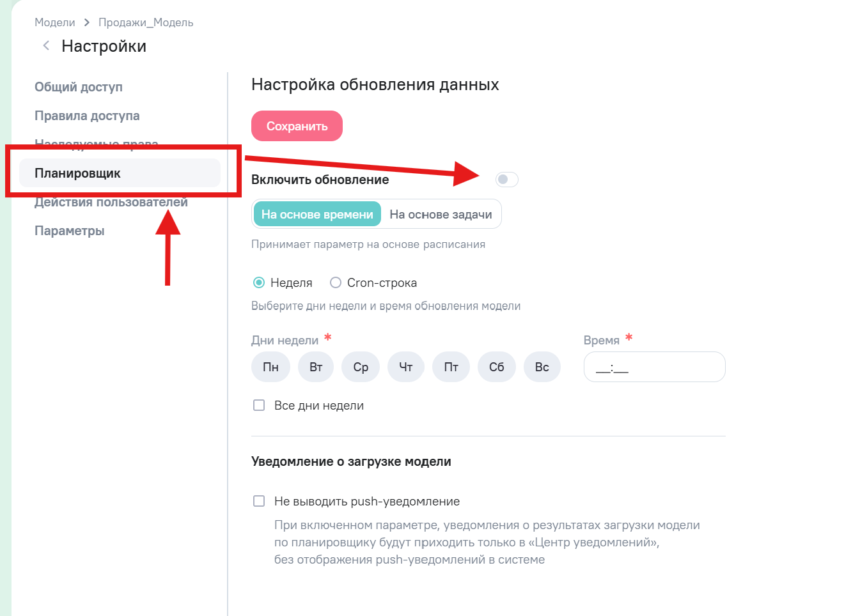Image resolution: width=844 pixels, height=616 pixels.
Task: Select the Cron-строка radio option
Action: coord(336,282)
